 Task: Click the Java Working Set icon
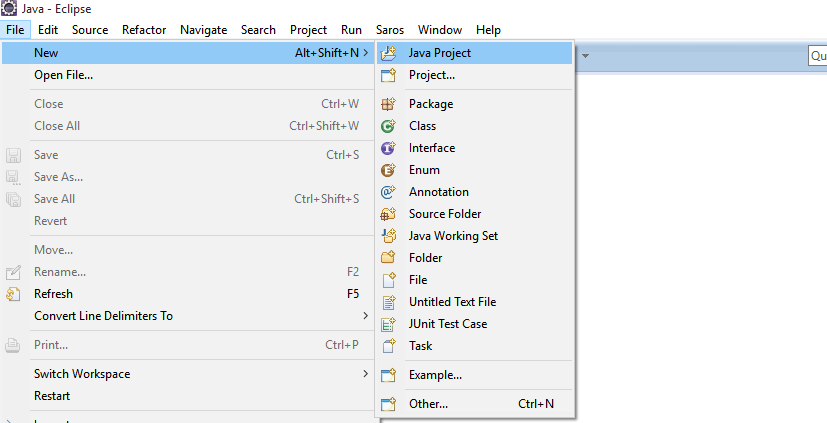coord(388,236)
